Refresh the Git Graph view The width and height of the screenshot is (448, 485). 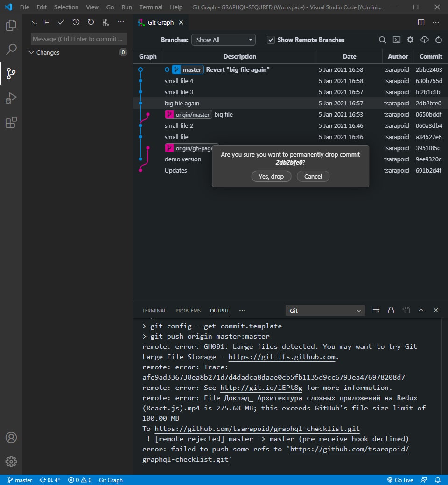click(439, 40)
